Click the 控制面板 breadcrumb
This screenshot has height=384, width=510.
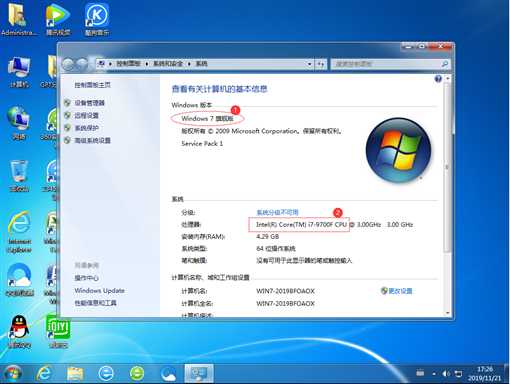[x=128, y=64]
